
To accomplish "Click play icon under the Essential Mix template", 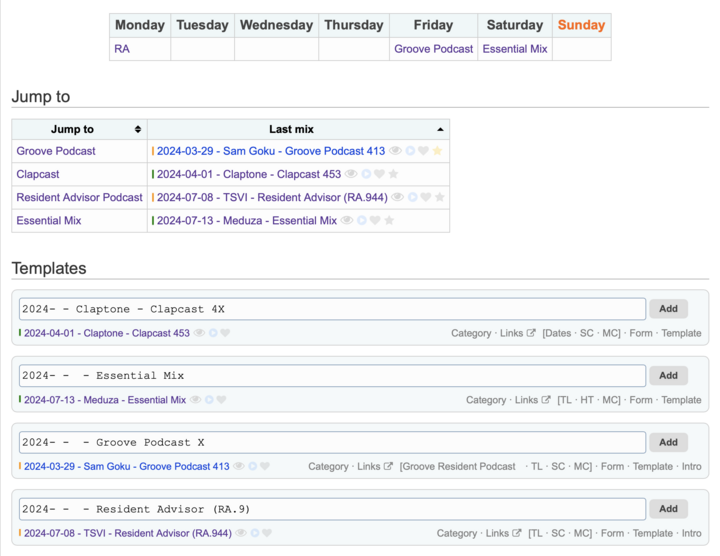I will pyautogui.click(x=209, y=400).
